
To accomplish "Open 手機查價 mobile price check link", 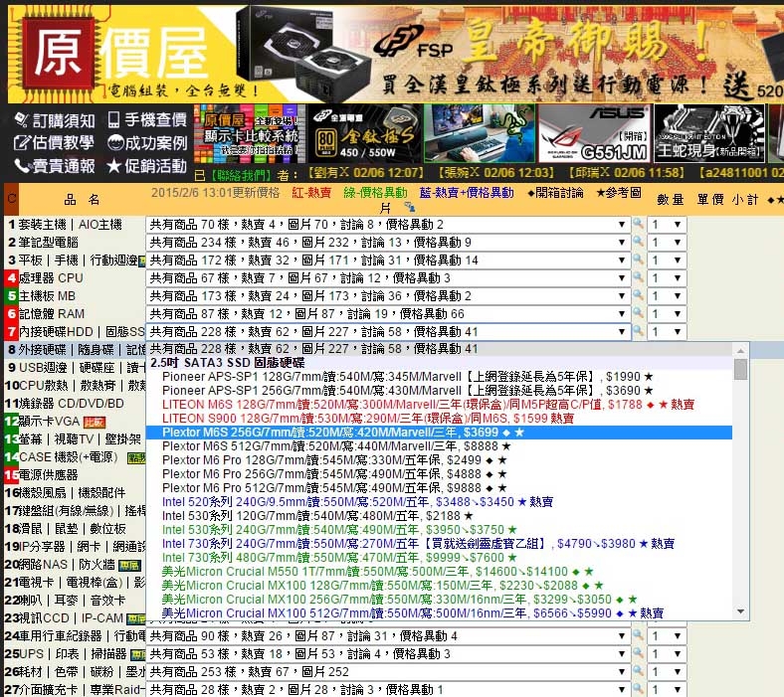I will pyautogui.click(x=147, y=119).
